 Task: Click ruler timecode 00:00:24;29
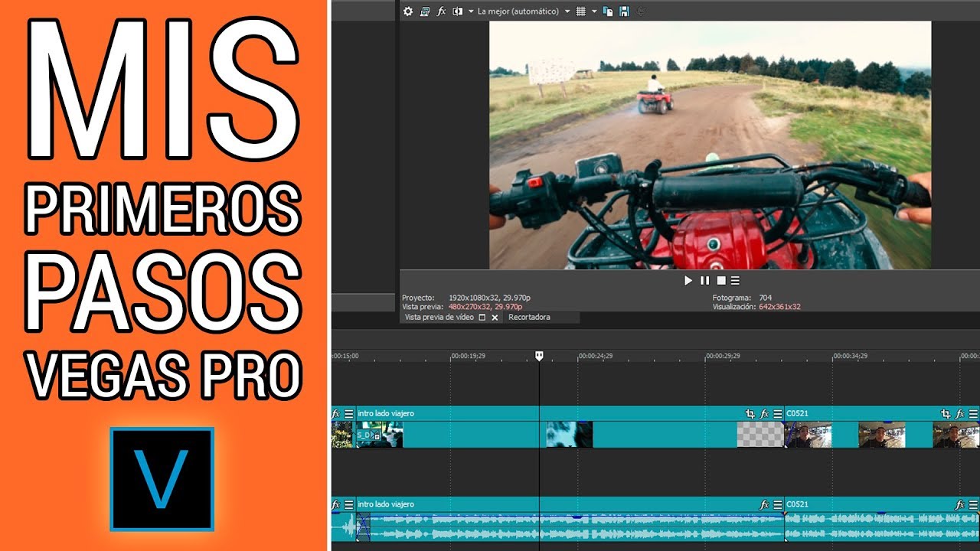pos(597,356)
